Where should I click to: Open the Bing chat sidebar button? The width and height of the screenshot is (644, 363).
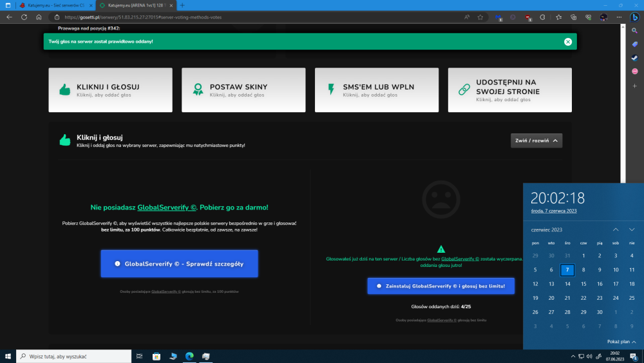(x=634, y=17)
